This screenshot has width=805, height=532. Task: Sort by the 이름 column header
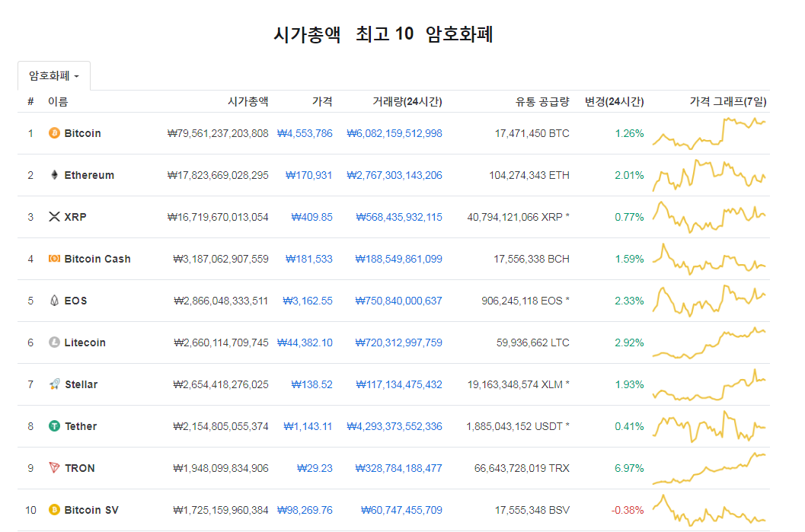(58, 101)
